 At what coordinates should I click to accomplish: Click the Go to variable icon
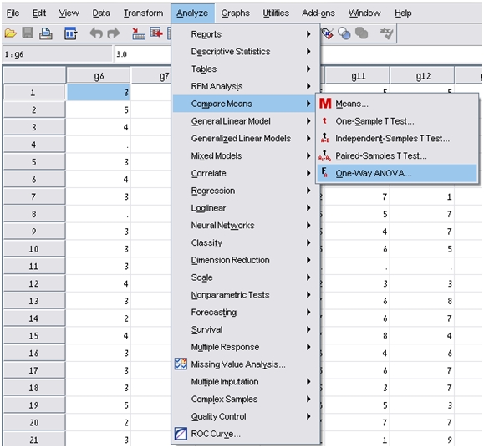point(156,33)
